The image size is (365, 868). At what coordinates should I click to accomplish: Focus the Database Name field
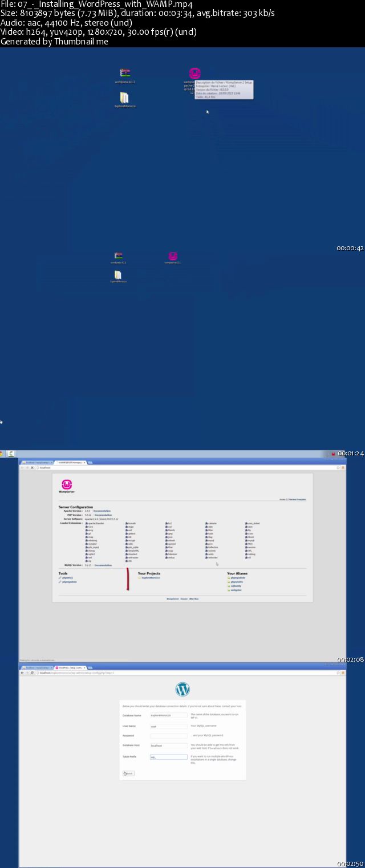click(169, 715)
